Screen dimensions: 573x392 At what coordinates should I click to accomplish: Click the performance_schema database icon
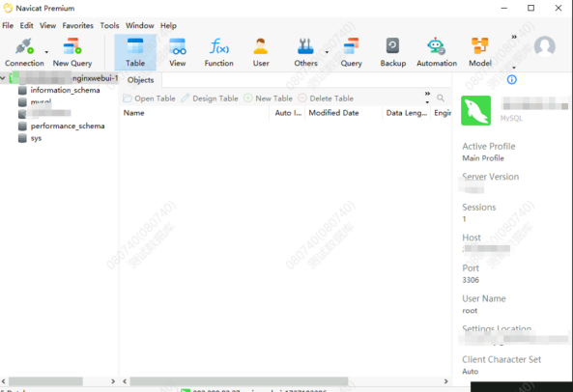22,126
